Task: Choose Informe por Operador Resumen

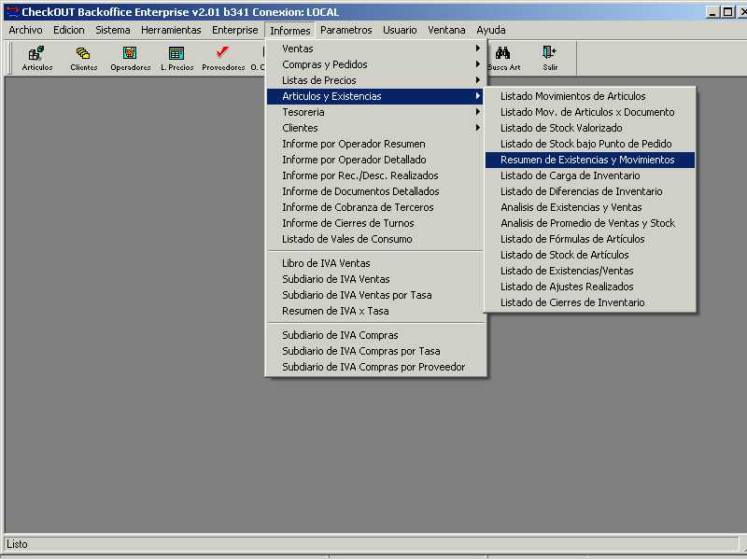Action: click(374, 144)
